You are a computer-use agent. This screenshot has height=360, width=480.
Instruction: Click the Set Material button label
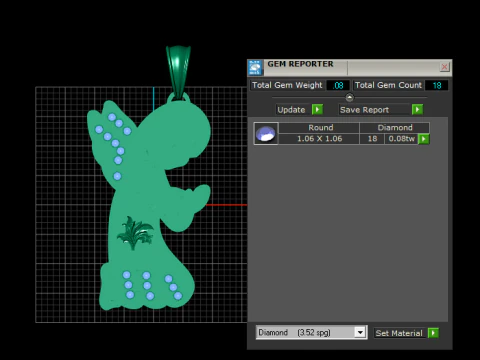point(399,333)
